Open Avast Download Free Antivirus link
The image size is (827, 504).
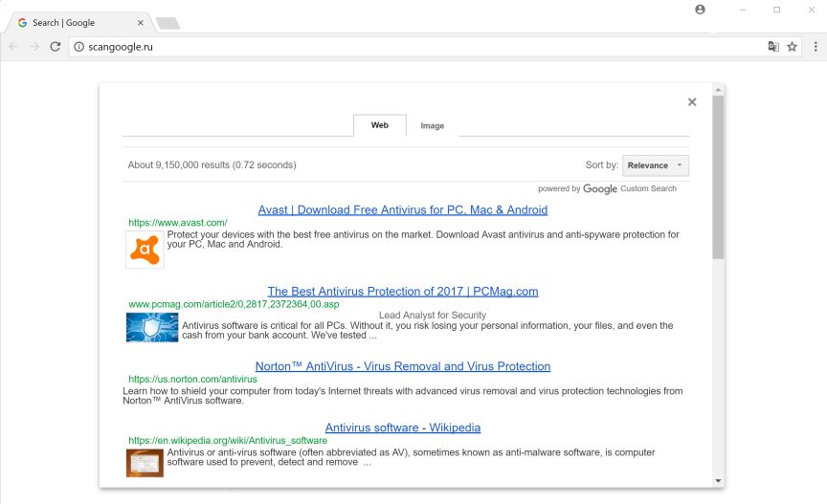402,209
